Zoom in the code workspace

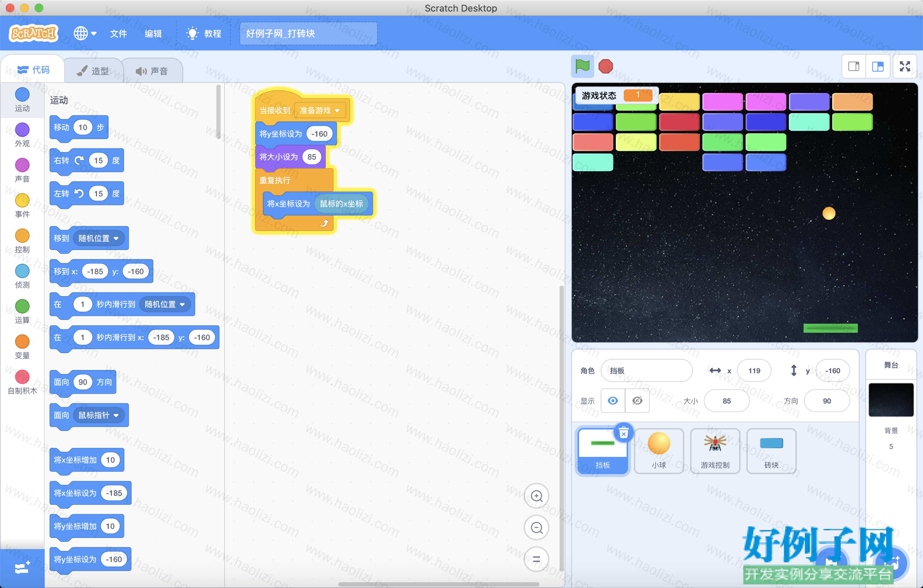point(536,496)
